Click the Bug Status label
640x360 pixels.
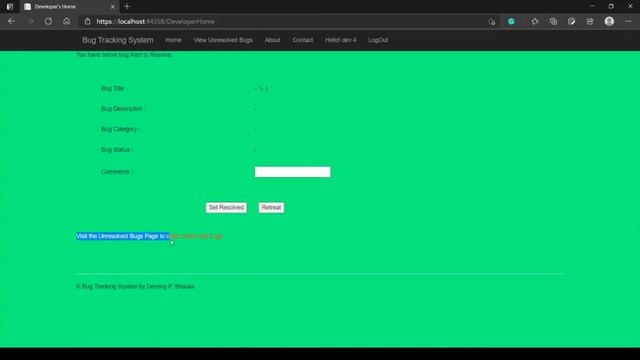click(x=116, y=150)
